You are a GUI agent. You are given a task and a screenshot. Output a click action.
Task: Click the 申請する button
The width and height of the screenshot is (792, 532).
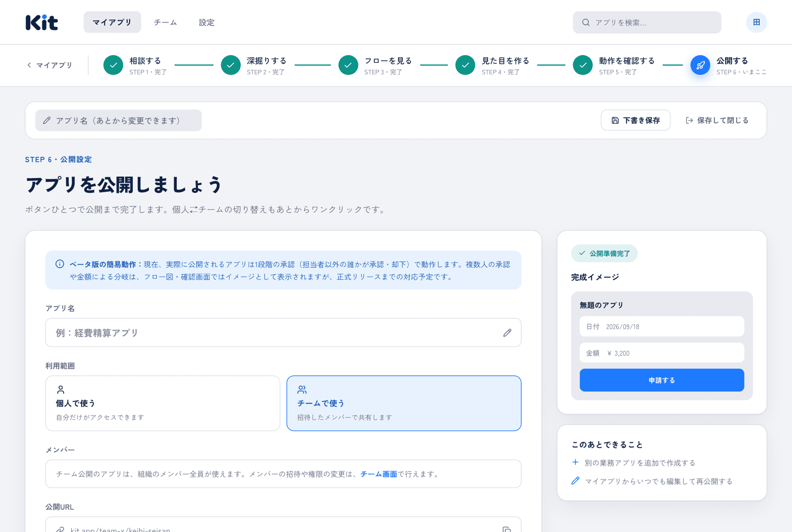point(662,380)
